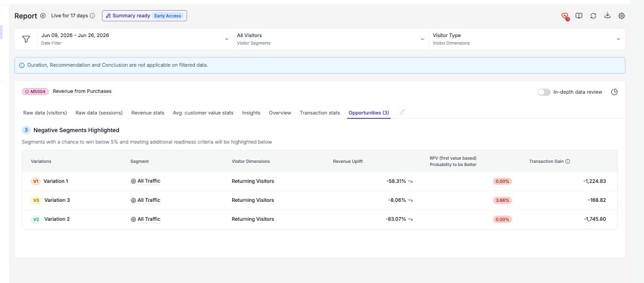This screenshot has height=283, width=644.
Task: Click the play icon next to Report
Action: point(43,16)
